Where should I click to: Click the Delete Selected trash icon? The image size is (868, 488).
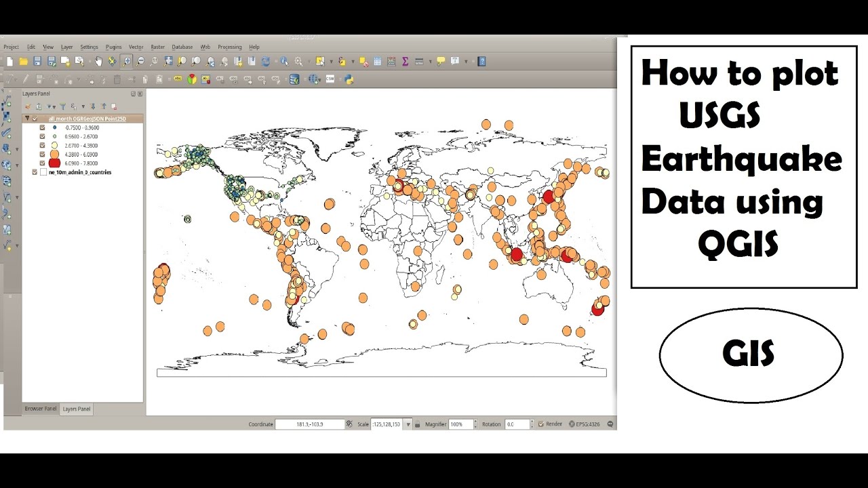coord(117,79)
